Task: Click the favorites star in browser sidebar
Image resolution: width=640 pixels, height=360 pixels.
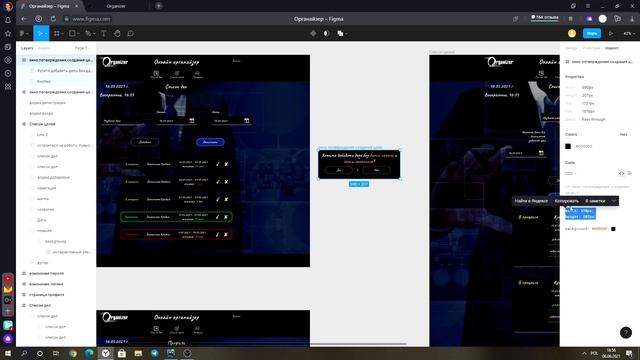Action: [8, 33]
